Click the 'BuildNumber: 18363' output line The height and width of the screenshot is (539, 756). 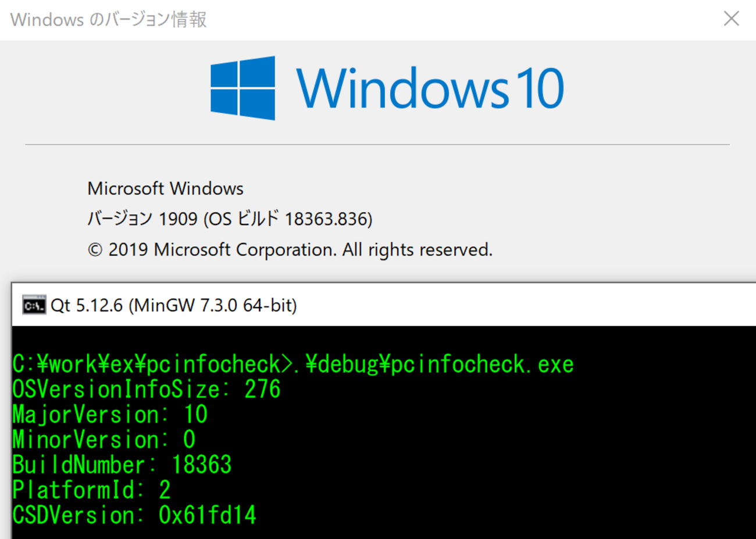point(122,465)
